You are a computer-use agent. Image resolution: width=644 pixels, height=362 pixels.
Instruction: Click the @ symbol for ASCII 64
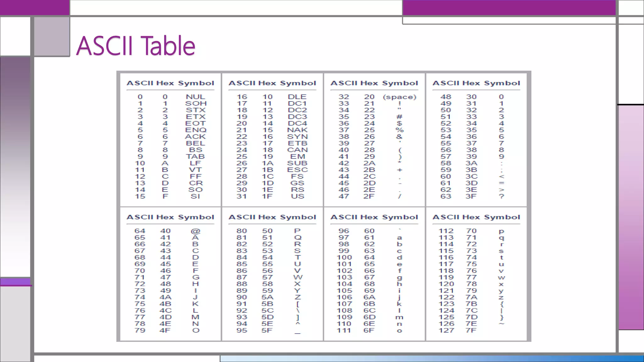[195, 231]
